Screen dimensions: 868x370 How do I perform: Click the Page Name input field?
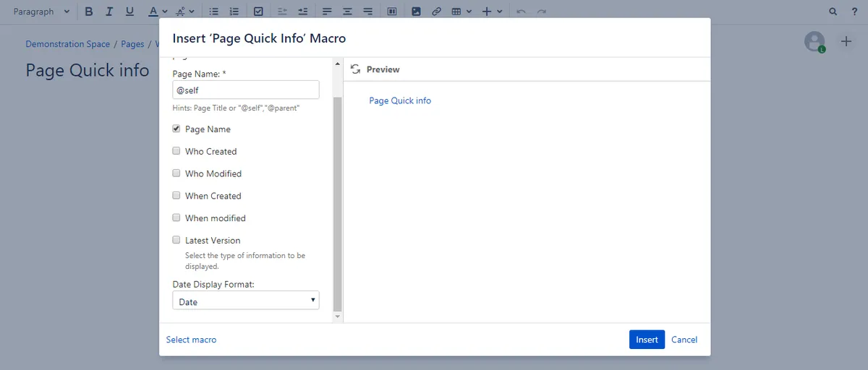pyautogui.click(x=246, y=90)
